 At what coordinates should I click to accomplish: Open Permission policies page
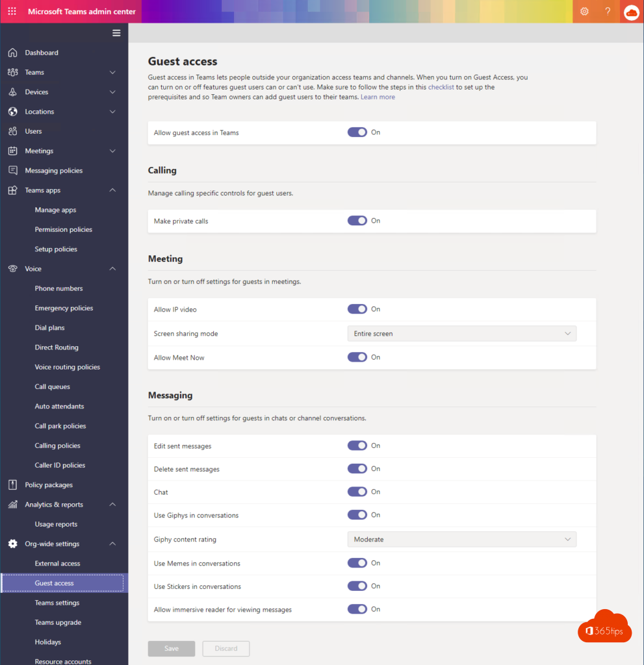coord(63,229)
